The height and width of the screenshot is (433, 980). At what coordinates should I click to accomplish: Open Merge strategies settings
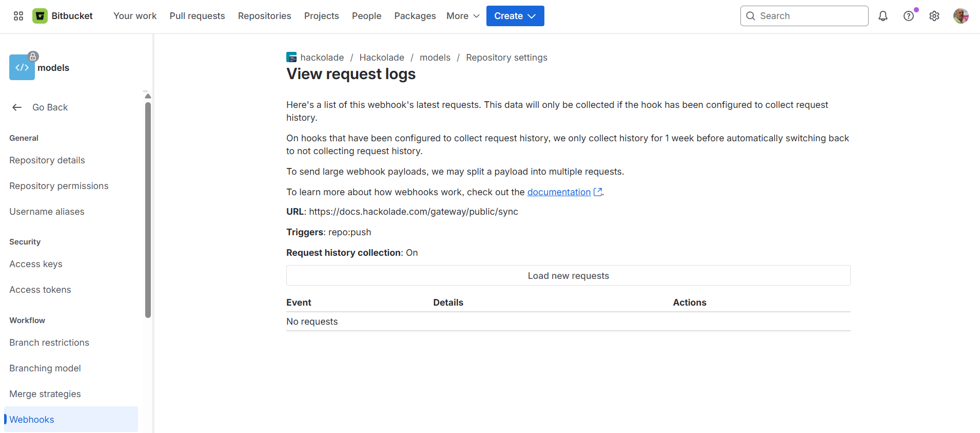point(45,394)
